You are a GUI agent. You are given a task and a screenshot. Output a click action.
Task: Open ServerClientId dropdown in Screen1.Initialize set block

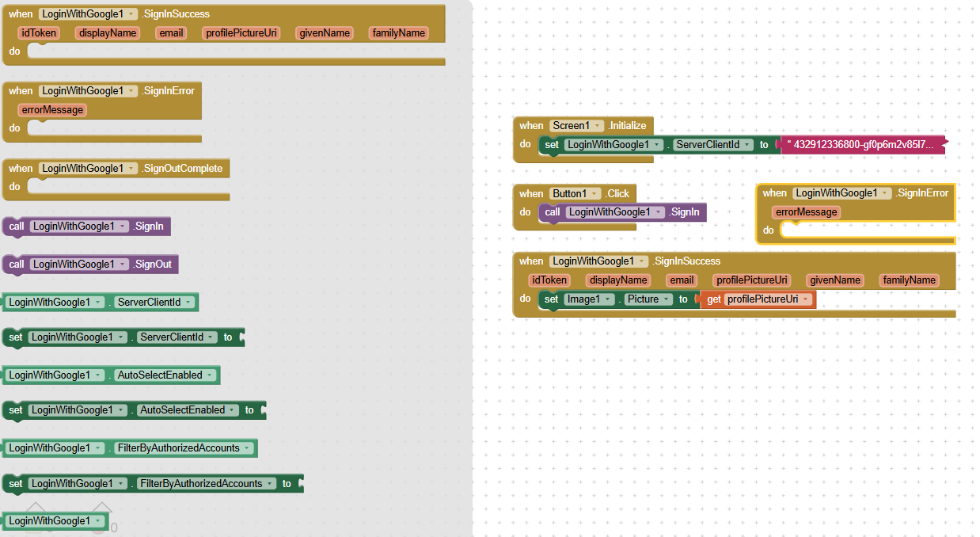[x=747, y=145]
